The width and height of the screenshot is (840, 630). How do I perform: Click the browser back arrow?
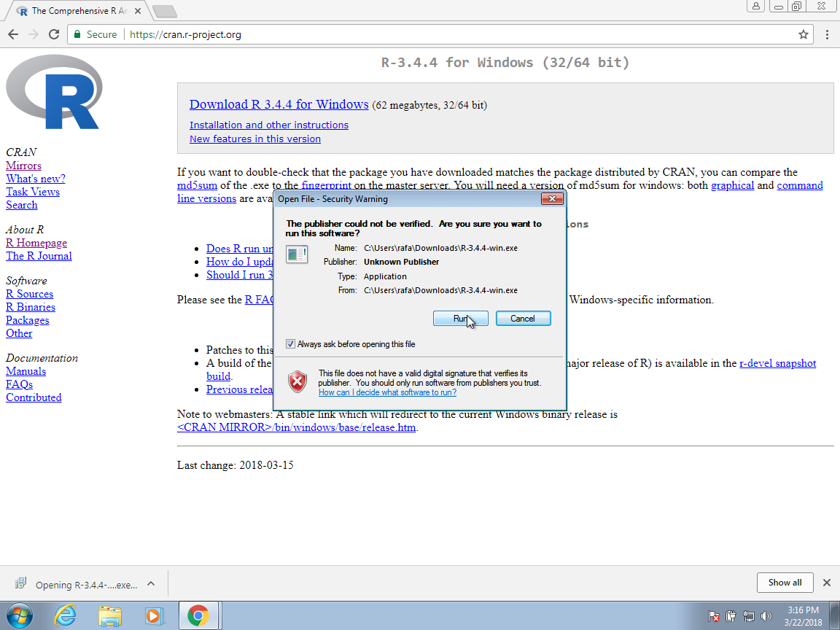13,34
